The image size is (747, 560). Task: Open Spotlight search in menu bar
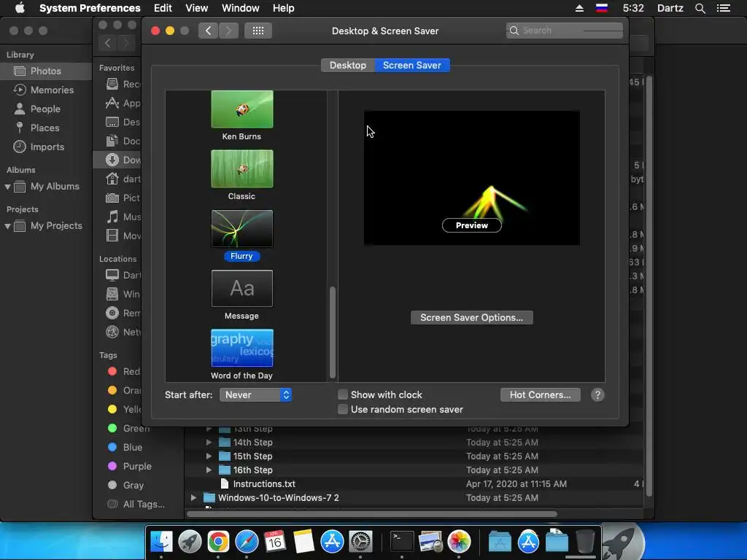click(700, 8)
